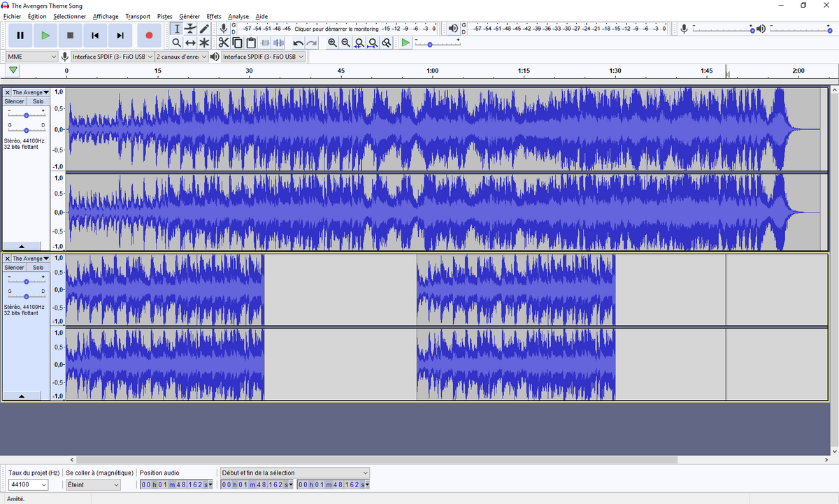Image resolution: width=839 pixels, height=504 pixels.
Task: Silence the selected audio using the toolbar icon
Action: [x=278, y=43]
